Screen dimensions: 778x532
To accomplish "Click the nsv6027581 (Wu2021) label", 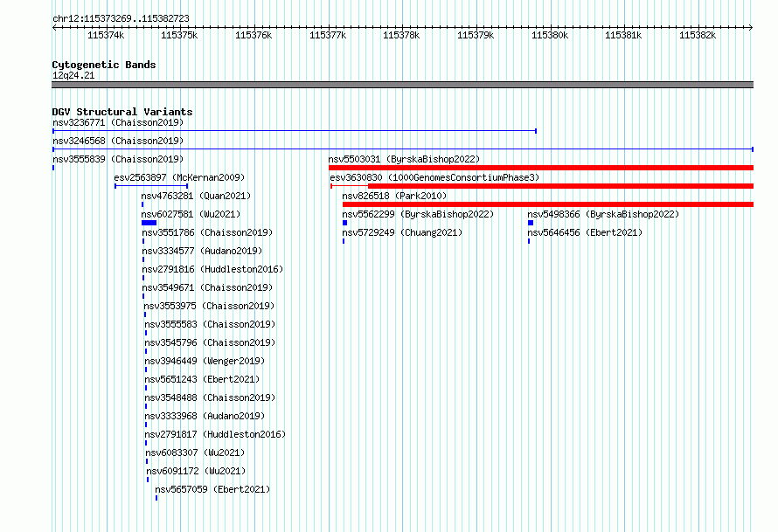I will pyautogui.click(x=191, y=214).
